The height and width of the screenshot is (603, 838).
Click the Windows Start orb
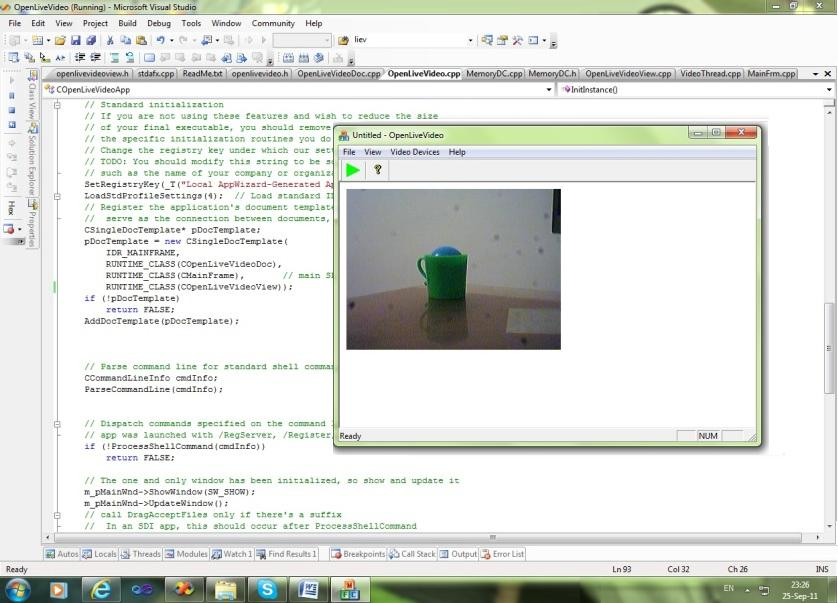pyautogui.click(x=17, y=589)
